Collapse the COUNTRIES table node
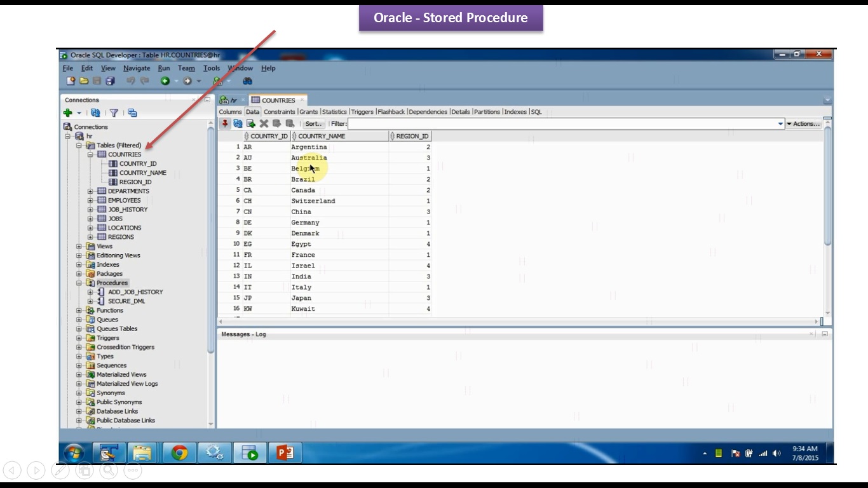Screen dimensions: 868x488 (90, 154)
